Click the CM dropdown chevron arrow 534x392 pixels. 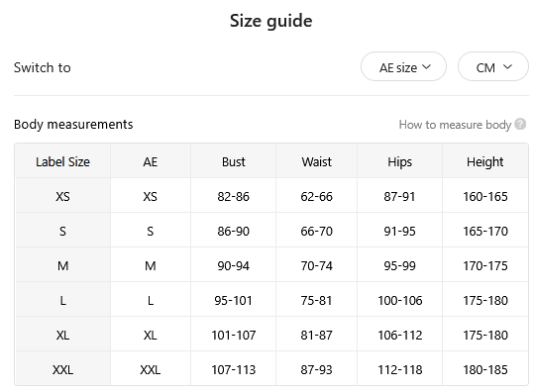coord(507,66)
